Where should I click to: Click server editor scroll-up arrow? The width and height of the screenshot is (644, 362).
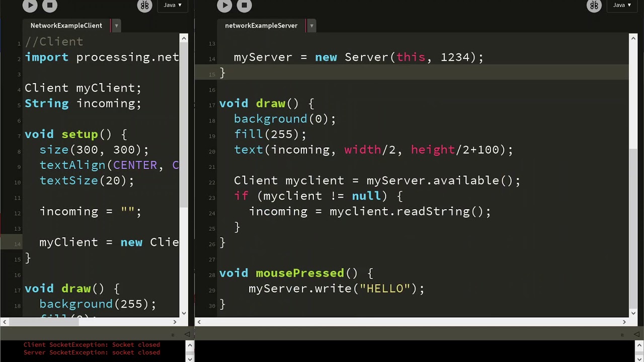[x=633, y=38]
